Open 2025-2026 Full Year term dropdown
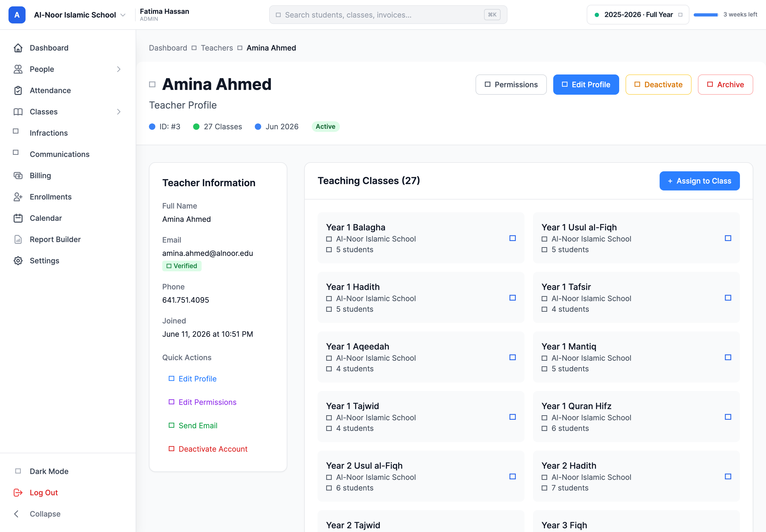766x532 pixels. tap(638, 15)
